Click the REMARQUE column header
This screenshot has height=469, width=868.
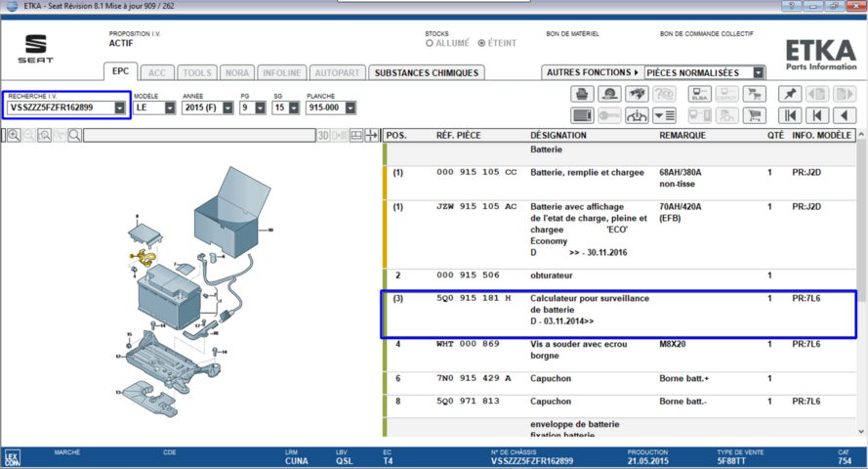coord(682,135)
